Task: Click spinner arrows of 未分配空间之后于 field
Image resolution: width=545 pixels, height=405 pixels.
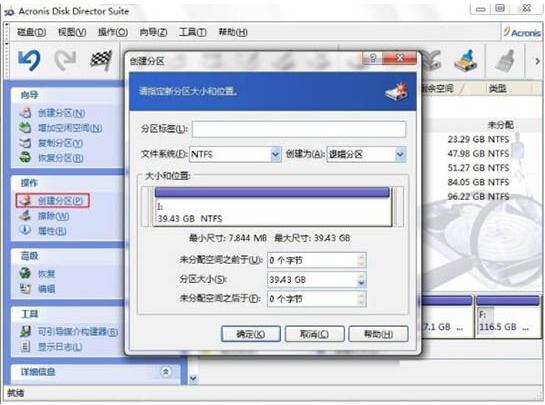Action: click(x=361, y=299)
